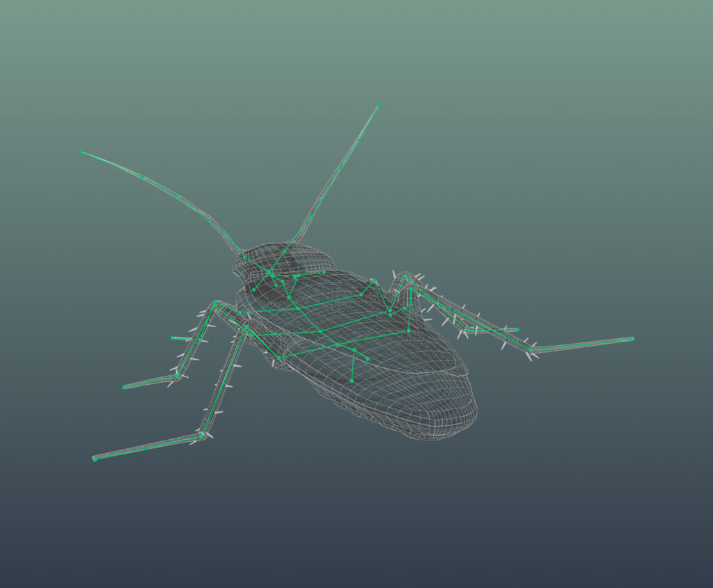Select the short right leg tip joint
This screenshot has height=588, width=713.
coord(517,330)
